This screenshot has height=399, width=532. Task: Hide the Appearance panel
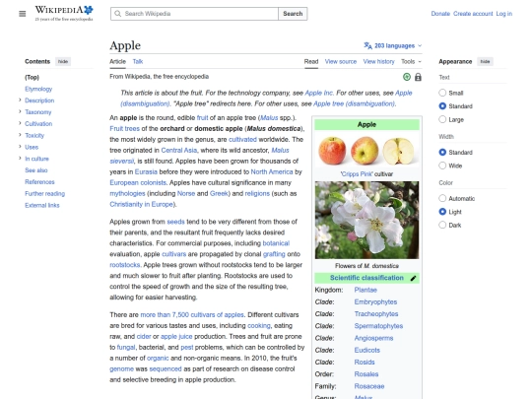point(485,61)
